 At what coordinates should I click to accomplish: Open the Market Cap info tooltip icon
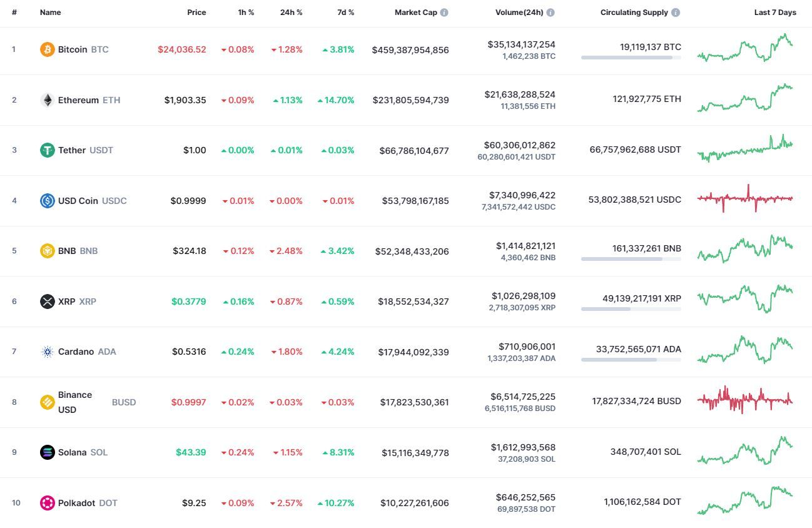pos(444,13)
